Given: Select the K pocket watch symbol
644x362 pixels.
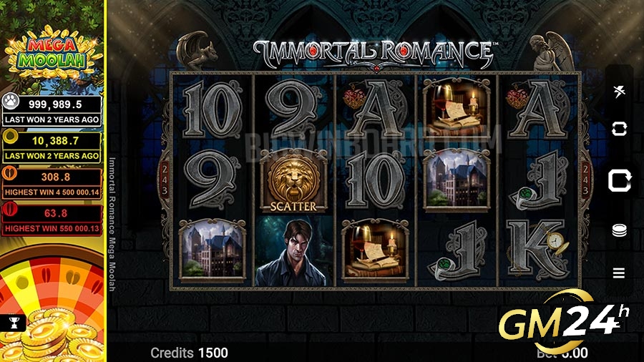Looking at the screenshot, I should click(538, 250).
